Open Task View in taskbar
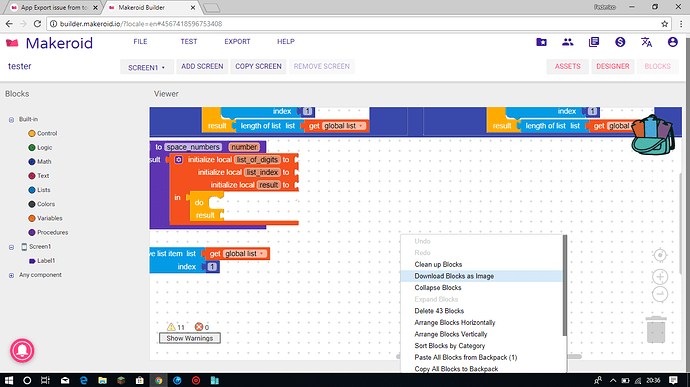The image size is (690, 387). [x=45, y=380]
